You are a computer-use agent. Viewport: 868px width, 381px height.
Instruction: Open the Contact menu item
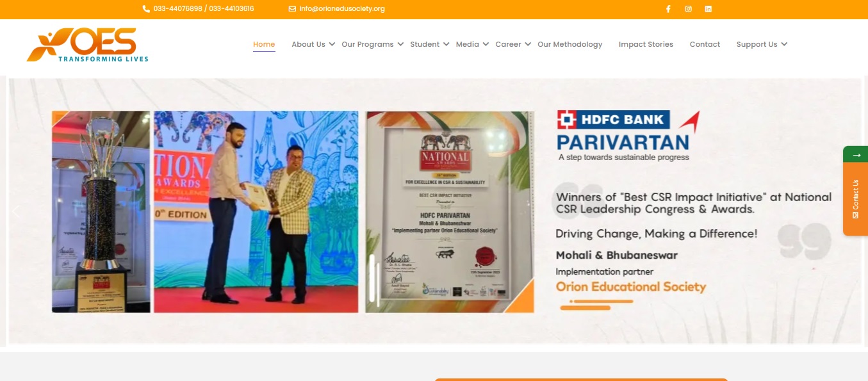pos(705,44)
